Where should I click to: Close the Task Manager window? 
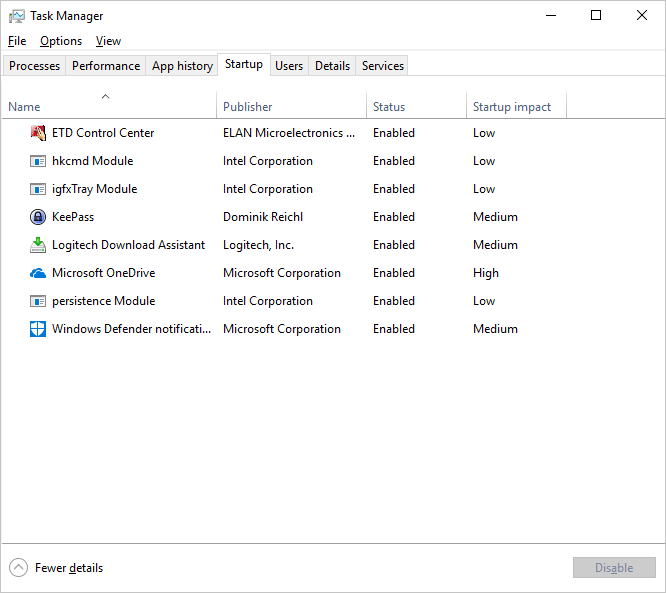coord(642,16)
